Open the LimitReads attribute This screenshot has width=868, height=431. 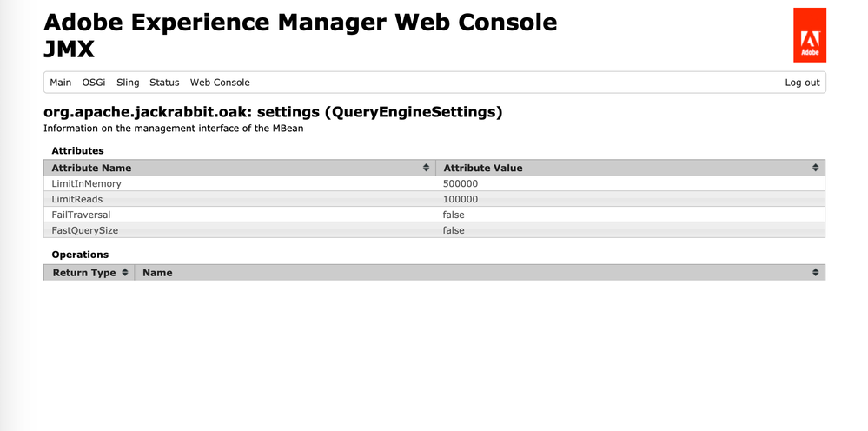click(76, 200)
